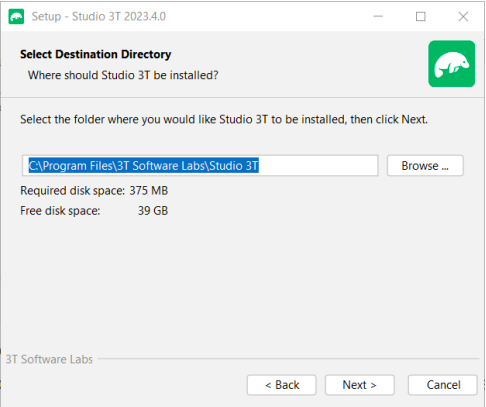Click the Required disk space label
The width and height of the screenshot is (486, 407).
click(72, 191)
